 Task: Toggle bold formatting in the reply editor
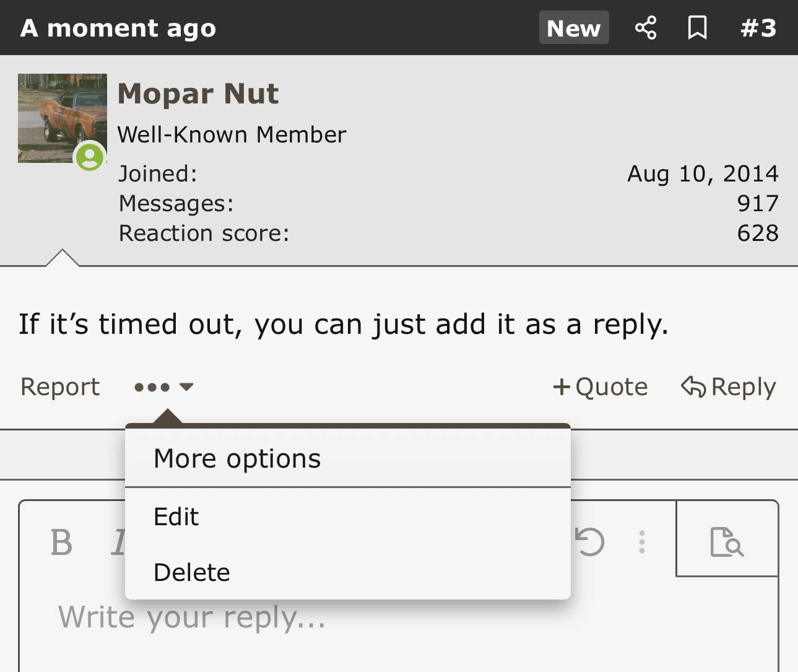pos(61,543)
